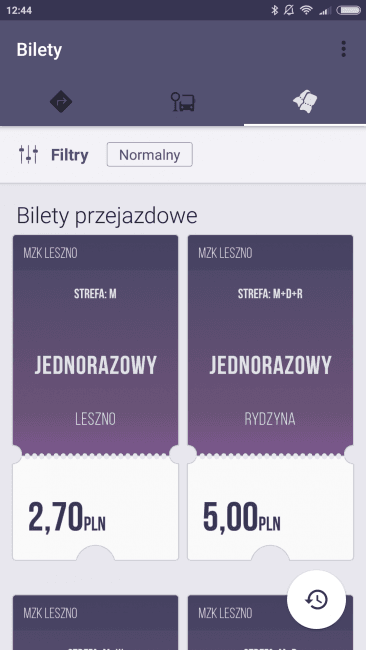Click the Strefa M+D+R zone label
The image size is (366, 650).
tap(270, 294)
